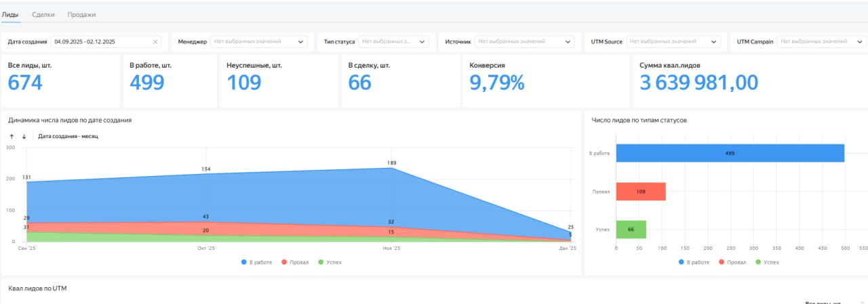This screenshot has width=868, height=304.
Task: Expand the Тип статуса dropdown
Action: [393, 42]
